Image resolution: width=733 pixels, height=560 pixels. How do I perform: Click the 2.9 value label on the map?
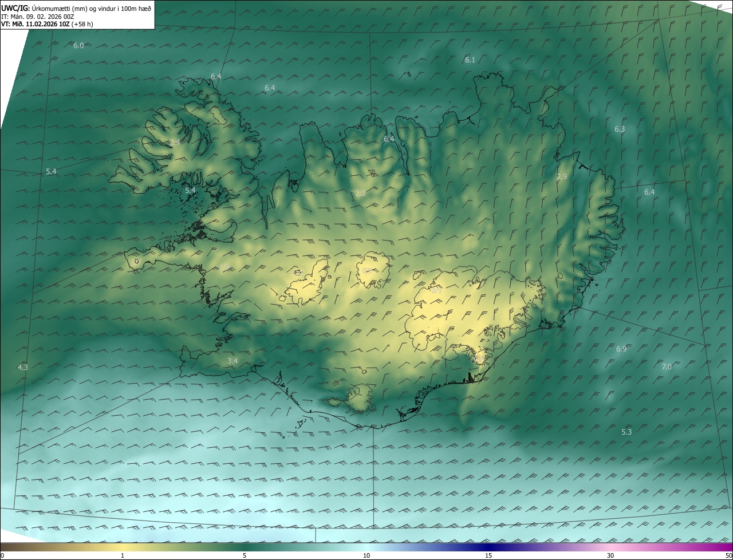(x=562, y=177)
